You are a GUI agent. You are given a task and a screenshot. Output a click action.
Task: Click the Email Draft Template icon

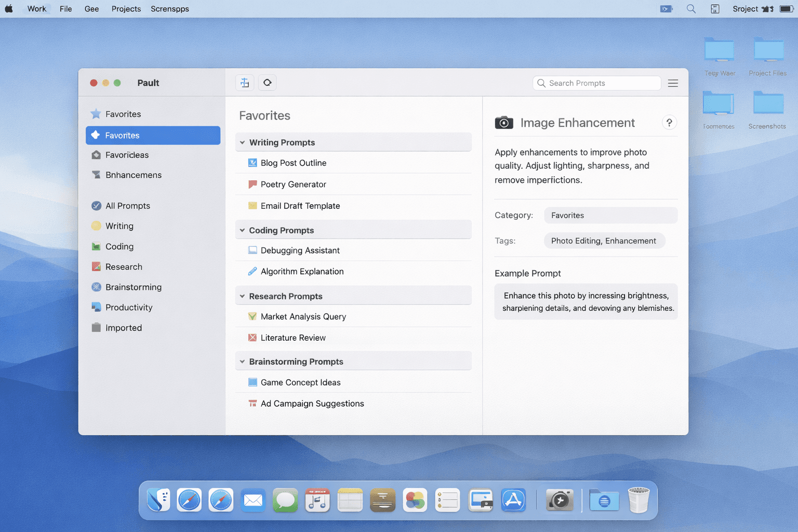point(252,206)
